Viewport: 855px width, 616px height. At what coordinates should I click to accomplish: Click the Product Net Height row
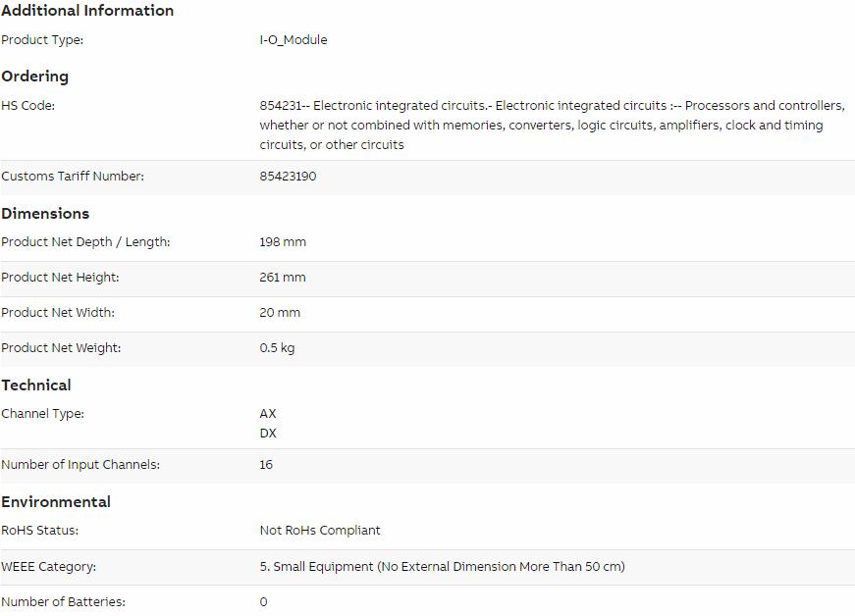click(428, 279)
